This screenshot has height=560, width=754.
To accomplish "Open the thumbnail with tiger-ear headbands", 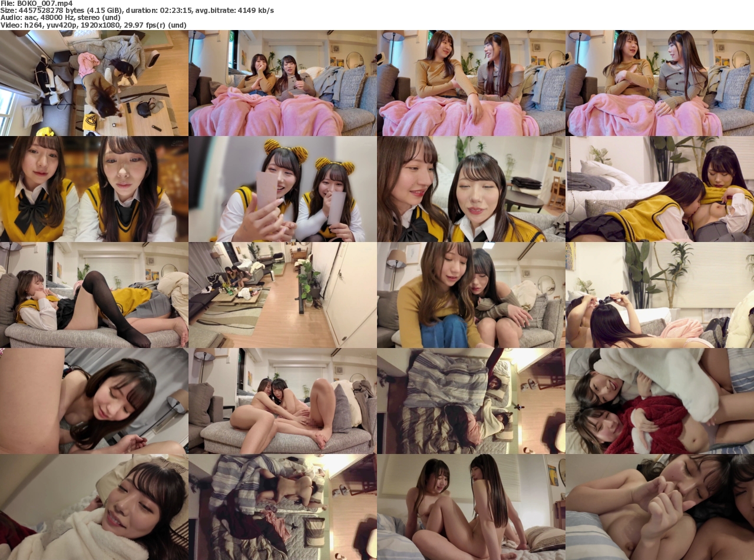I will point(283,189).
